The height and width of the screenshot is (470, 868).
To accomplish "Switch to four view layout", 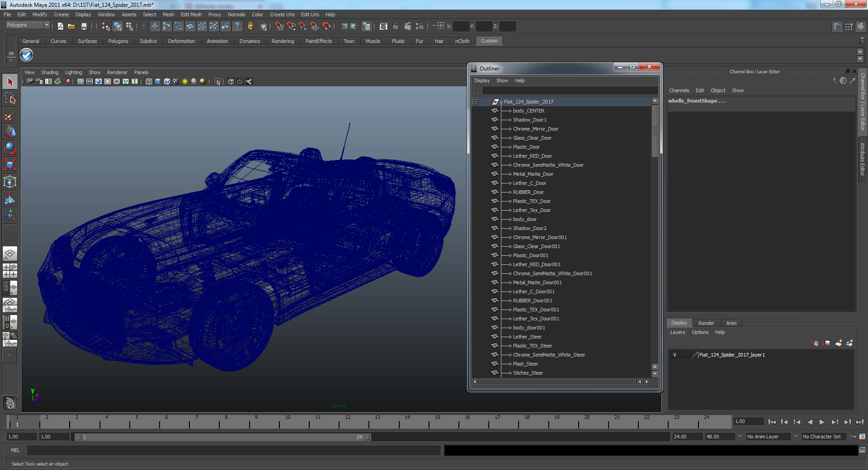I will point(10,270).
